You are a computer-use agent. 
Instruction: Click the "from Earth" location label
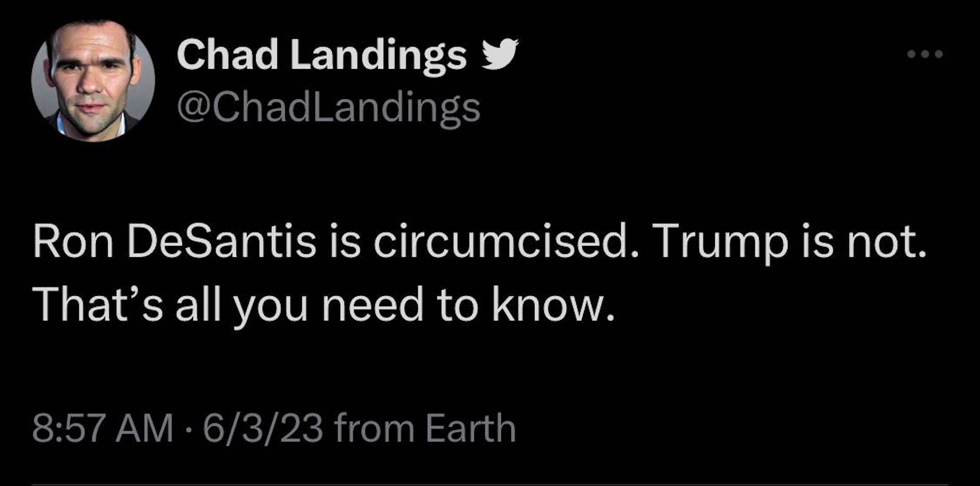tap(424, 428)
